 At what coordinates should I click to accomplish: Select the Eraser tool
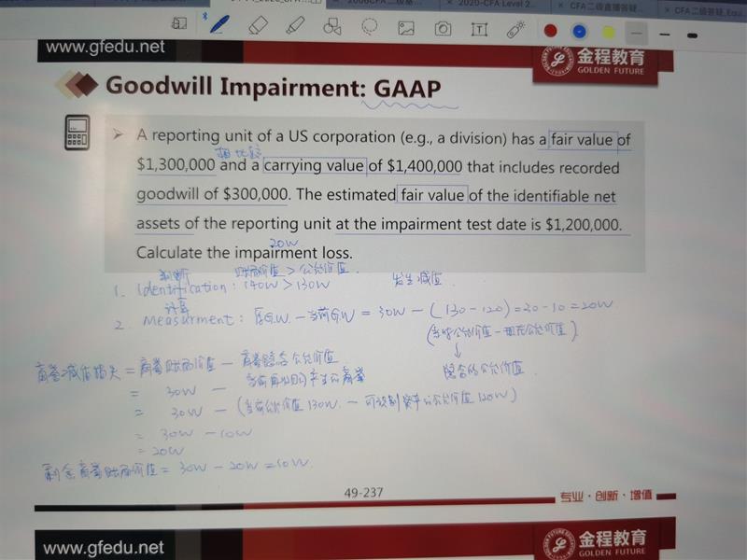tap(259, 25)
